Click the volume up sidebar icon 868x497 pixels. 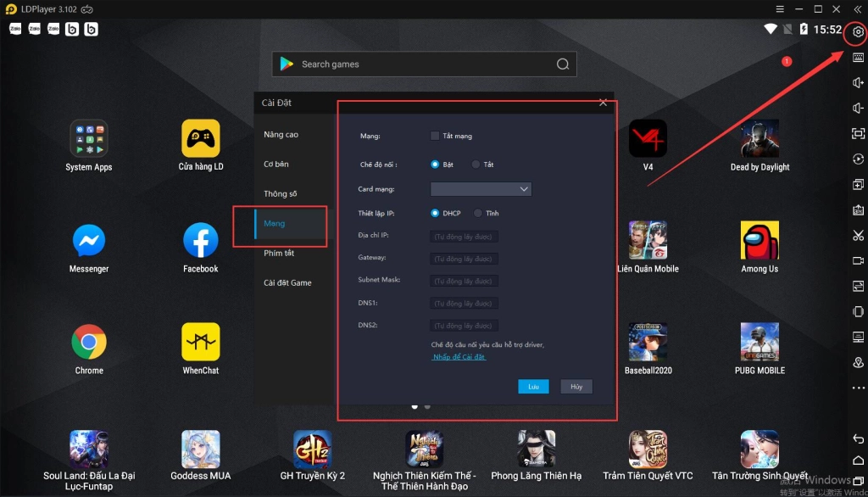(x=858, y=82)
